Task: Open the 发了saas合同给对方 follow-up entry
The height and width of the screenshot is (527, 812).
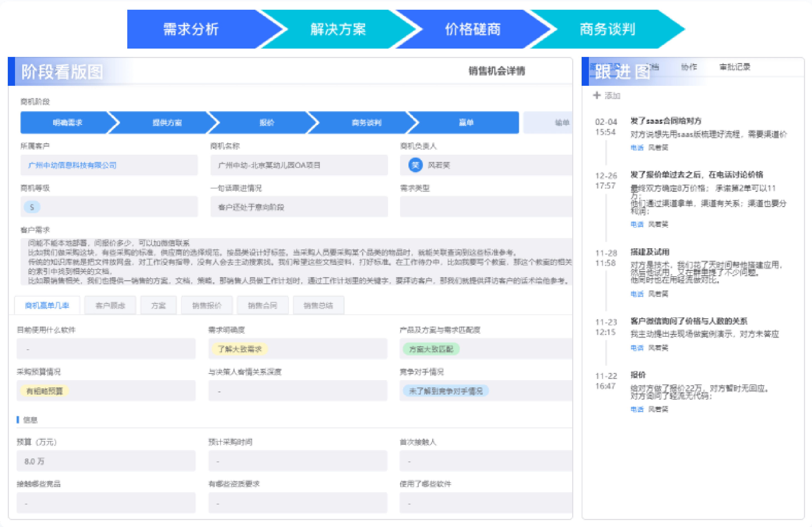Action: (x=666, y=121)
